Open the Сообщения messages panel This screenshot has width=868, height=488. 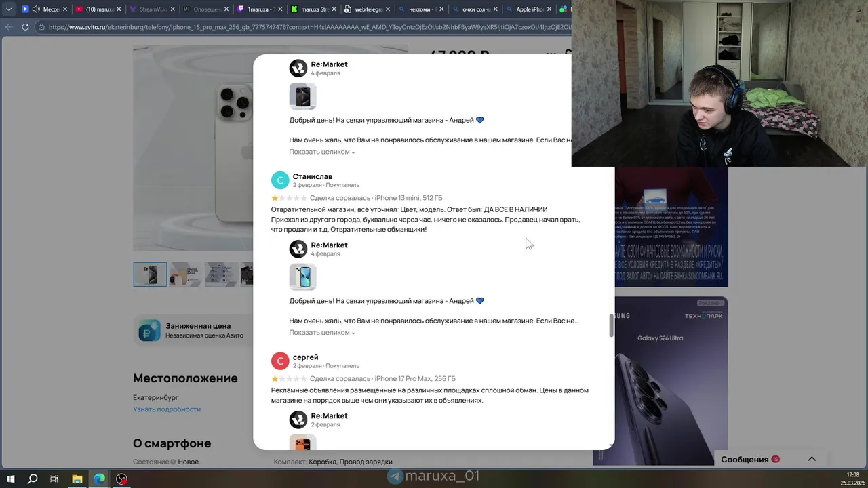click(745, 460)
